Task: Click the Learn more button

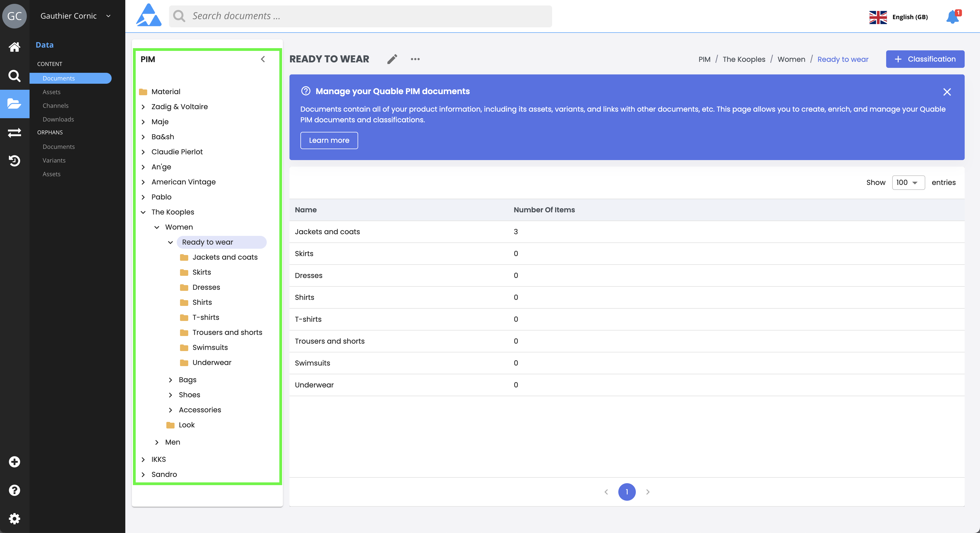Action: pyautogui.click(x=329, y=140)
